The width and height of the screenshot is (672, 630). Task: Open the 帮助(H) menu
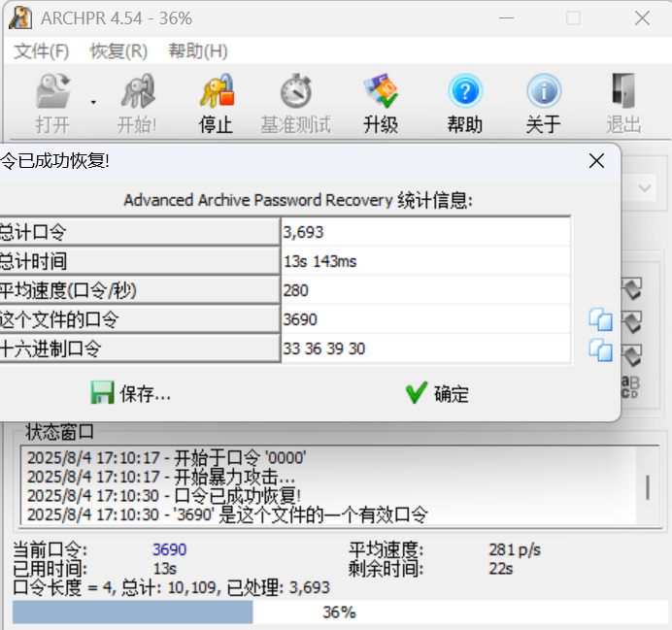198,51
